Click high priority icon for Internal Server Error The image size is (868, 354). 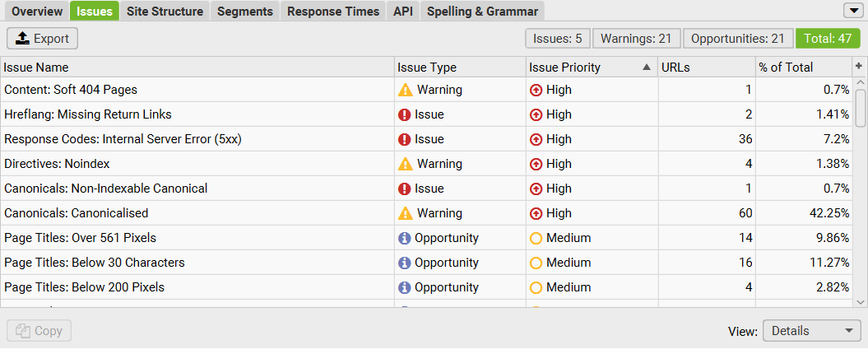pyautogui.click(x=536, y=139)
